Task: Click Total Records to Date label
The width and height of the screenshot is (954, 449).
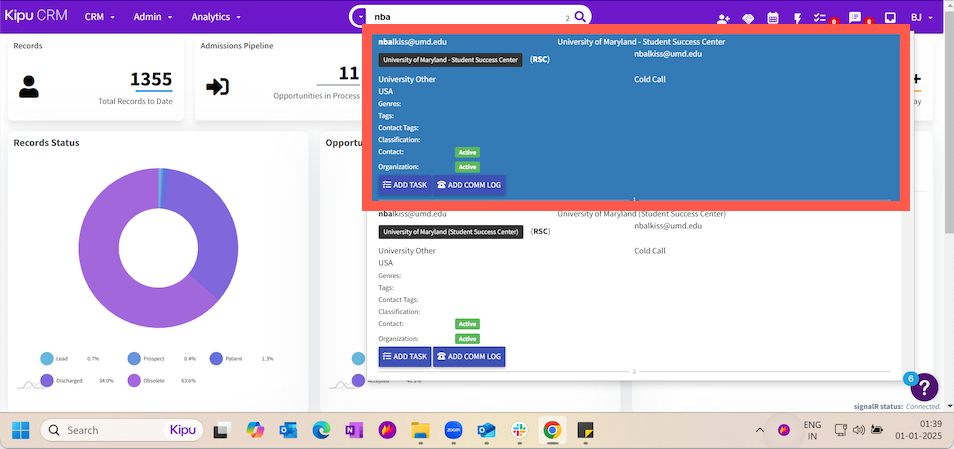Action: [135, 101]
